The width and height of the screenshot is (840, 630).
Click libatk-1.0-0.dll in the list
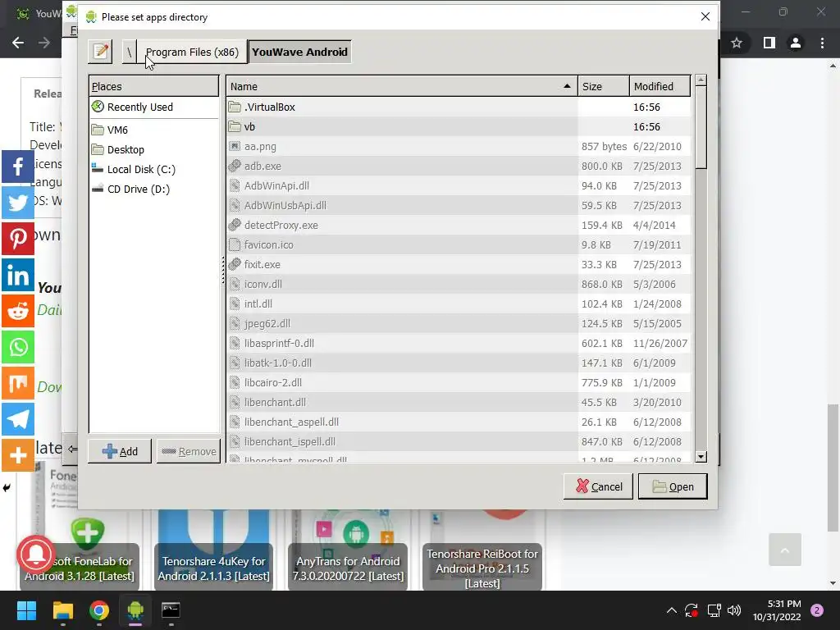click(x=458, y=363)
